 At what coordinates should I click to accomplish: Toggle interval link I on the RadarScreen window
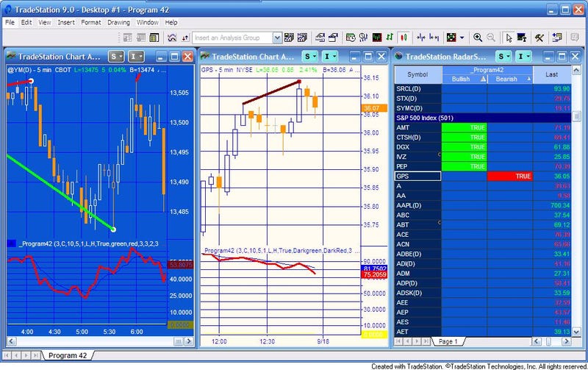(524, 57)
